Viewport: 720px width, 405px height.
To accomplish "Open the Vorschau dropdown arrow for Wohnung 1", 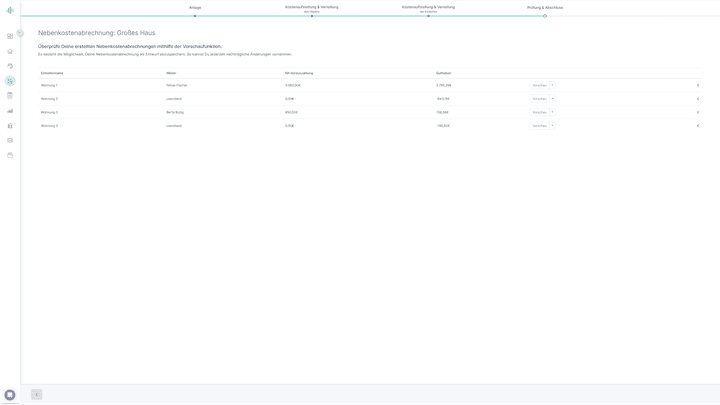I will point(552,85).
